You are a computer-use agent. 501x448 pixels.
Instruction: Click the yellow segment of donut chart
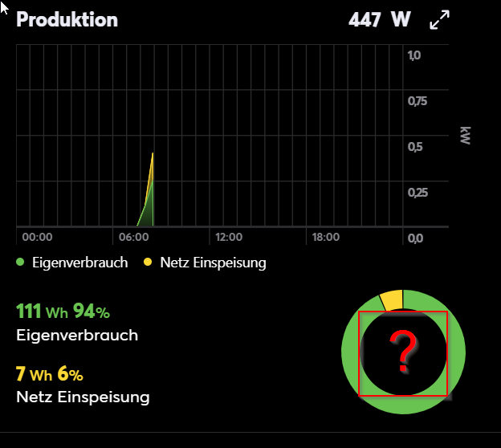[391, 300]
